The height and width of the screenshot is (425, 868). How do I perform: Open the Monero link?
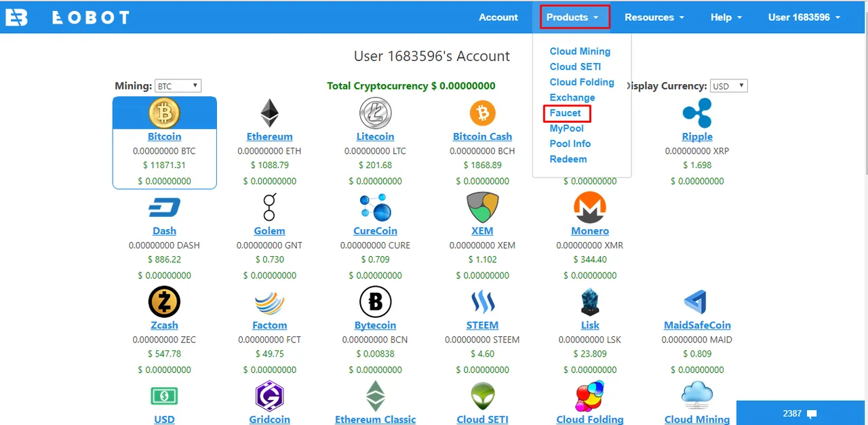click(590, 230)
